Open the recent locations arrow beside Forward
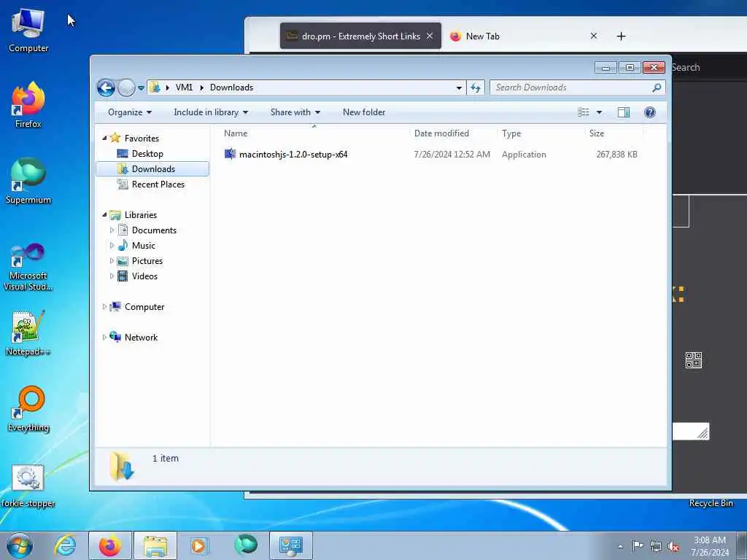 pos(141,87)
